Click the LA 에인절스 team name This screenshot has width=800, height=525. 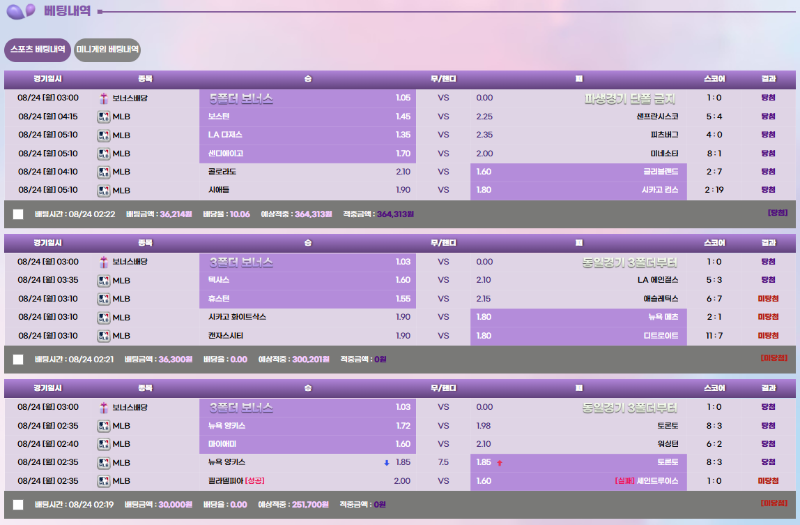(x=658, y=281)
